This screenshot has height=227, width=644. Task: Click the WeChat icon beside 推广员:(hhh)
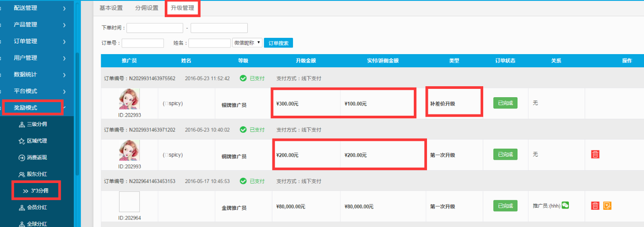click(565, 205)
